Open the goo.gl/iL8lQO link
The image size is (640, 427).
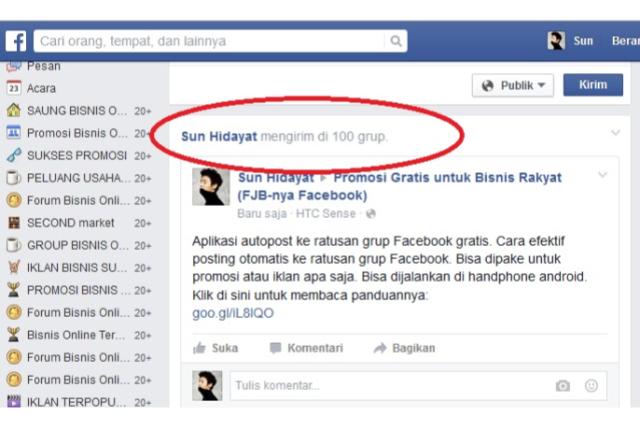[x=233, y=313]
